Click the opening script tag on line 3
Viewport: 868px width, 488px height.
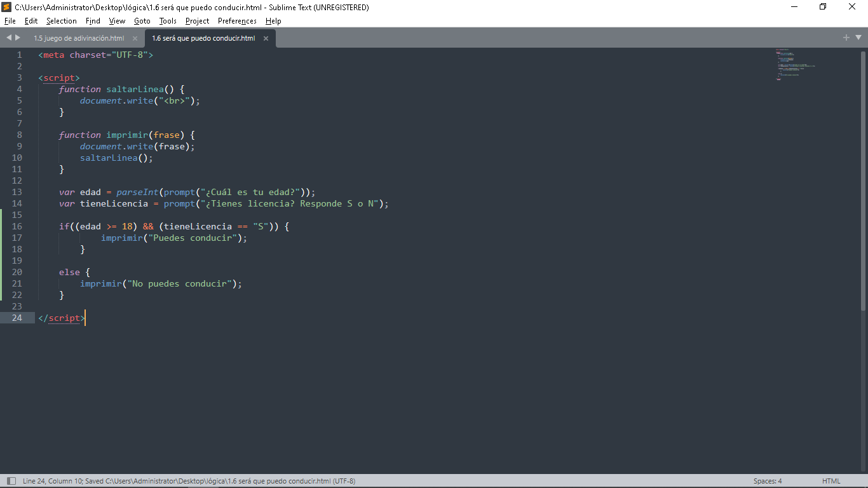pyautogui.click(x=59, y=78)
